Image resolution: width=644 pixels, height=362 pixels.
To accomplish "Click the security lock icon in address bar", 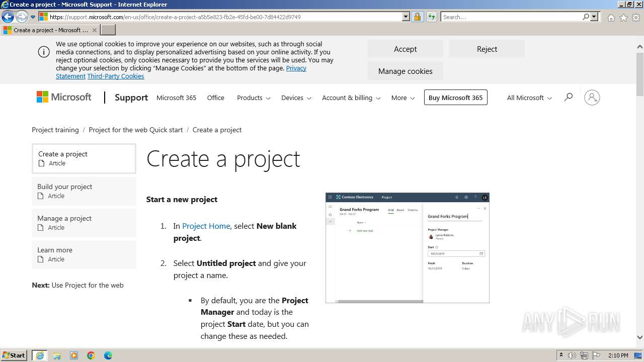I will pos(417,17).
